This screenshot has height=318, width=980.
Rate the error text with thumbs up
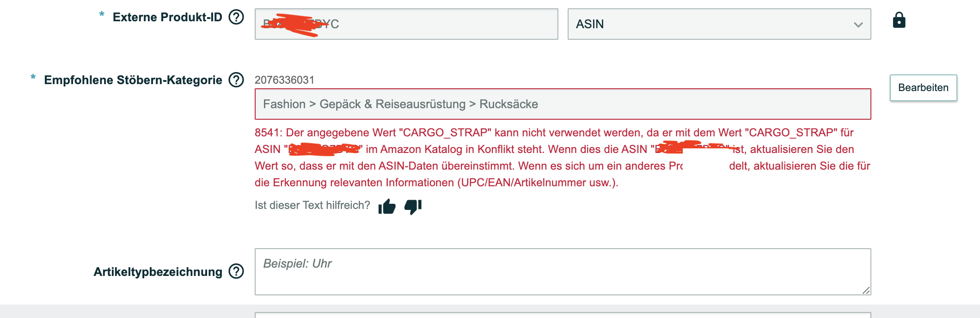point(387,207)
